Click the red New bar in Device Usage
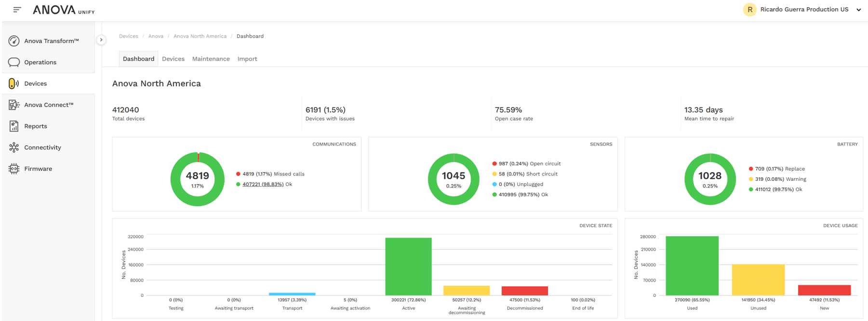Image resolution: width=868 pixels, height=321 pixels. pyautogui.click(x=825, y=290)
